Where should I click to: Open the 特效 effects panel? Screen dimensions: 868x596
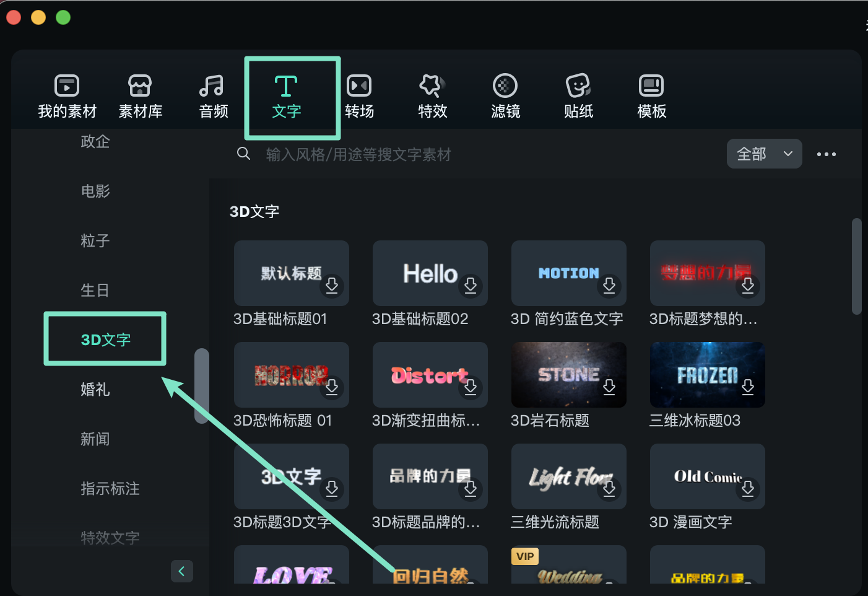click(432, 96)
